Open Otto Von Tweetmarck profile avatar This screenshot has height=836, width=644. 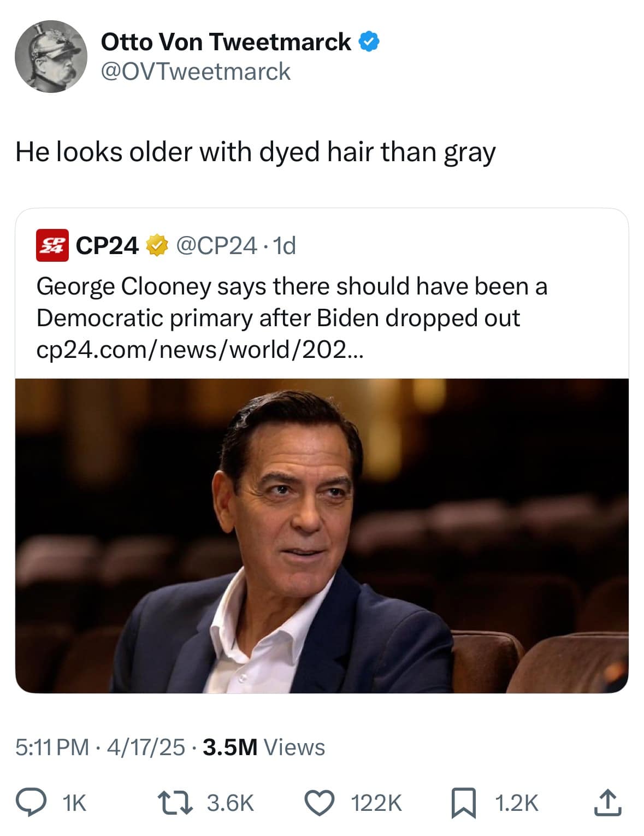click(x=51, y=56)
